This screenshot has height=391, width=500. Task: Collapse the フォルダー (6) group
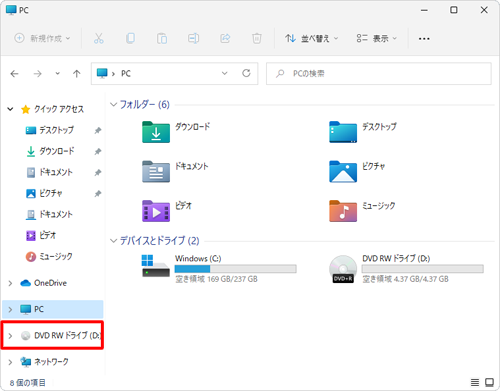[113, 105]
